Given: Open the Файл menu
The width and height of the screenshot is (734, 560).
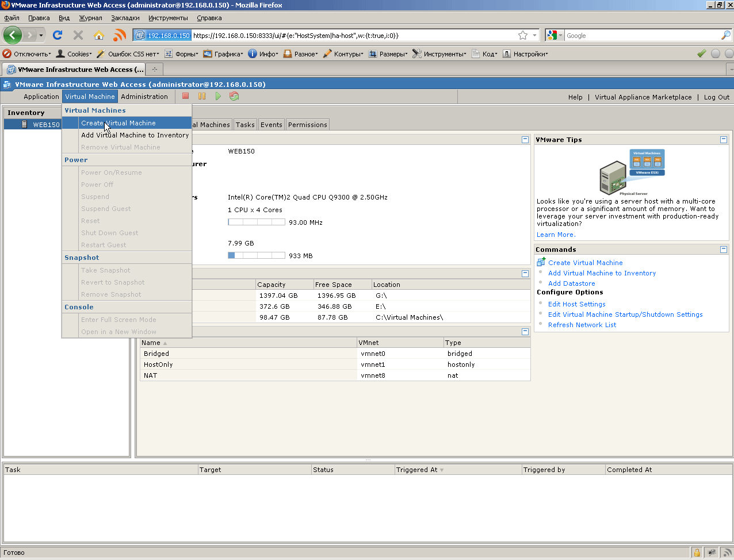Looking at the screenshot, I should tap(12, 18).
